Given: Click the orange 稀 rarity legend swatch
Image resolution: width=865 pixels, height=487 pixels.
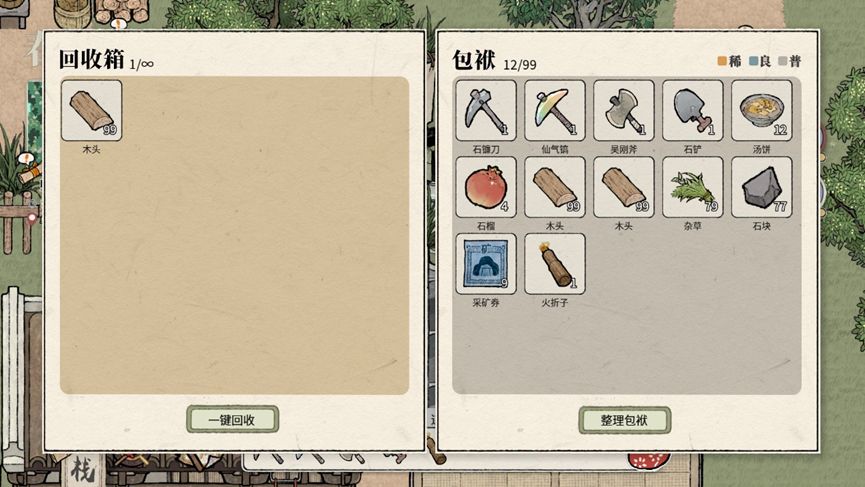Looking at the screenshot, I should coord(722,61).
